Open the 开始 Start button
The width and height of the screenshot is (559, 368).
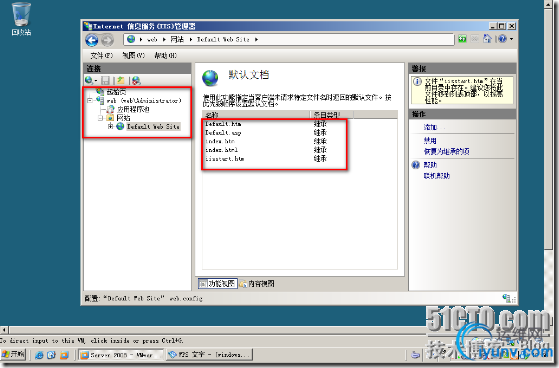click(x=13, y=354)
